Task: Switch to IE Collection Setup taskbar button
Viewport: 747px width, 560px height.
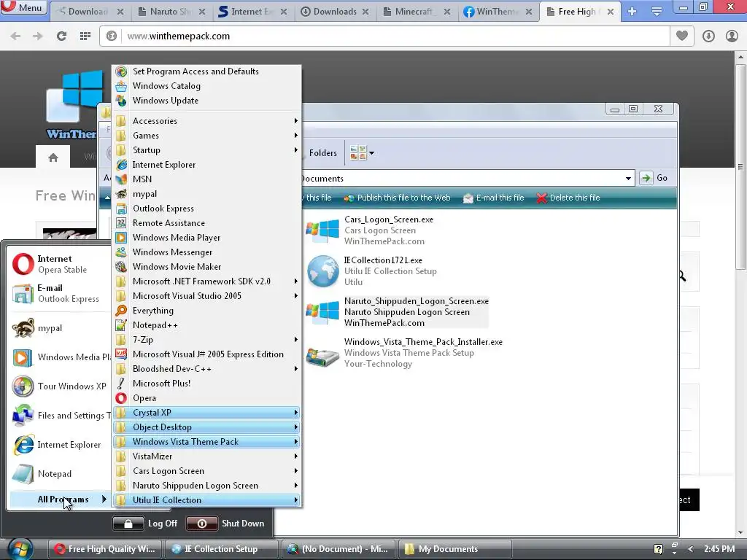Action: [x=222, y=549]
